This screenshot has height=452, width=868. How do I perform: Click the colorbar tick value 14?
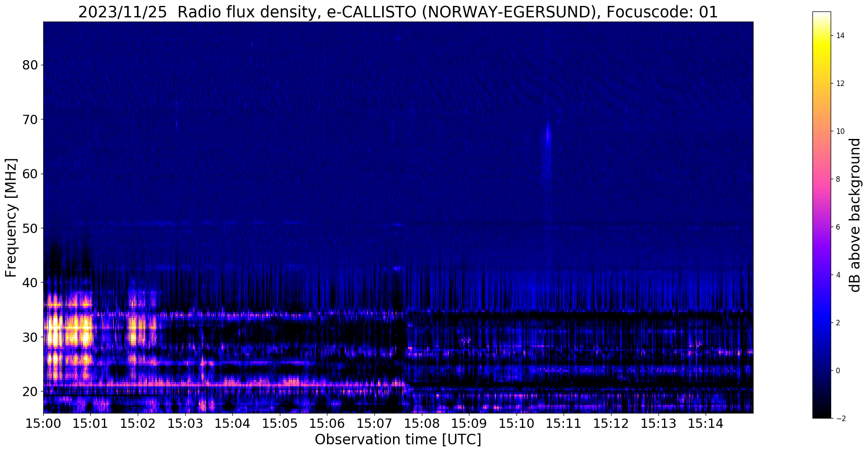coord(840,36)
